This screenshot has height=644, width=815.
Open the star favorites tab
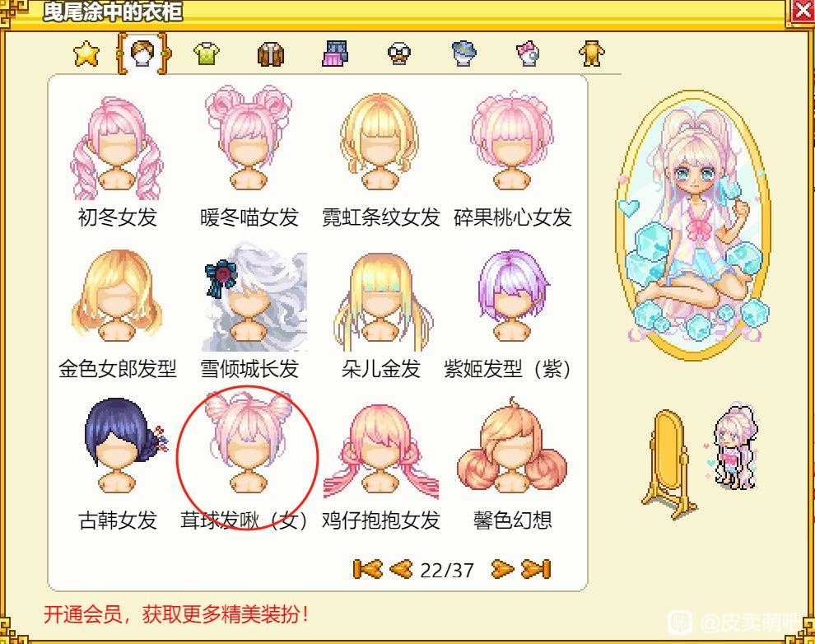(86, 54)
